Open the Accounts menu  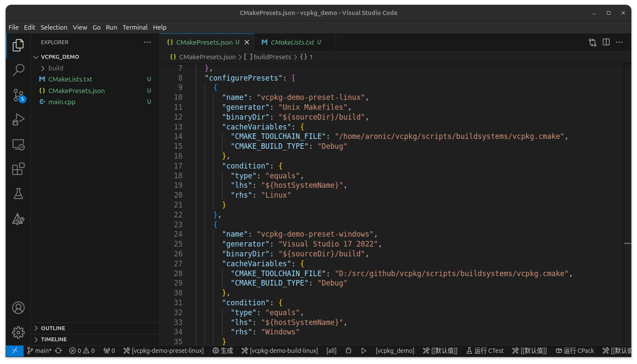point(18,308)
